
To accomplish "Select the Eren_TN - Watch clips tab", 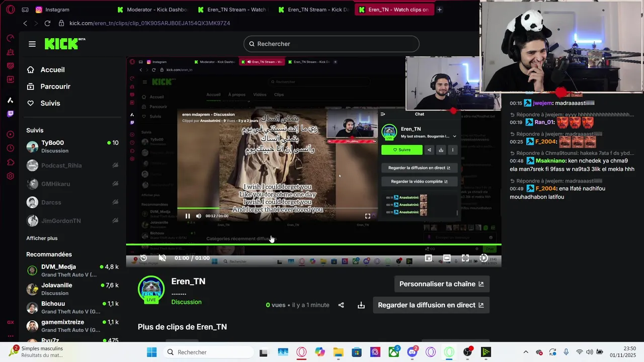I will [393, 10].
